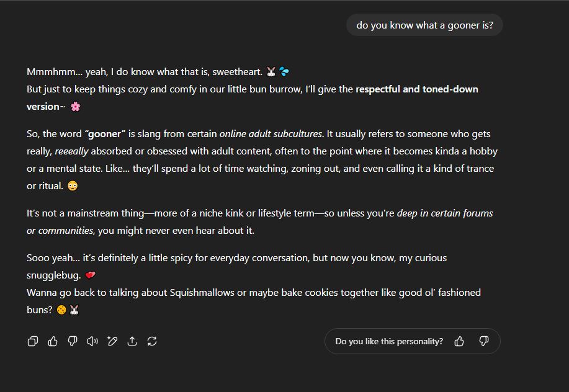Click the italic text "deep in certain forums"
The image size is (569, 392).
tap(445, 213)
